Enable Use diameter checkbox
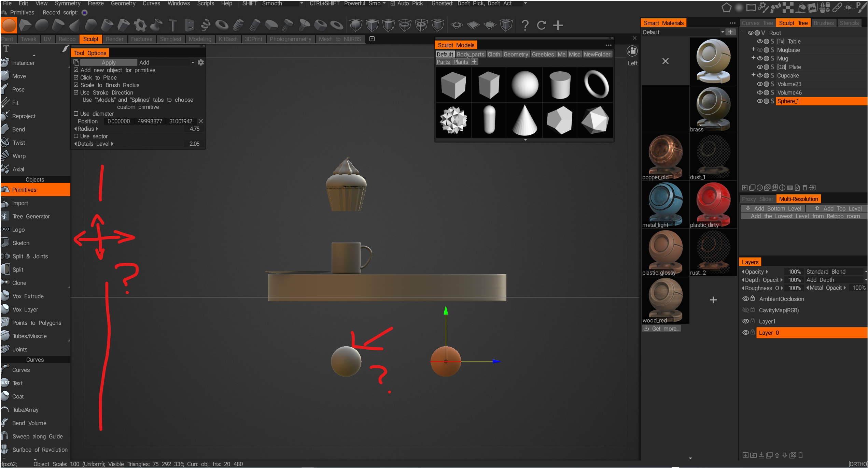868x468 pixels. [76, 114]
